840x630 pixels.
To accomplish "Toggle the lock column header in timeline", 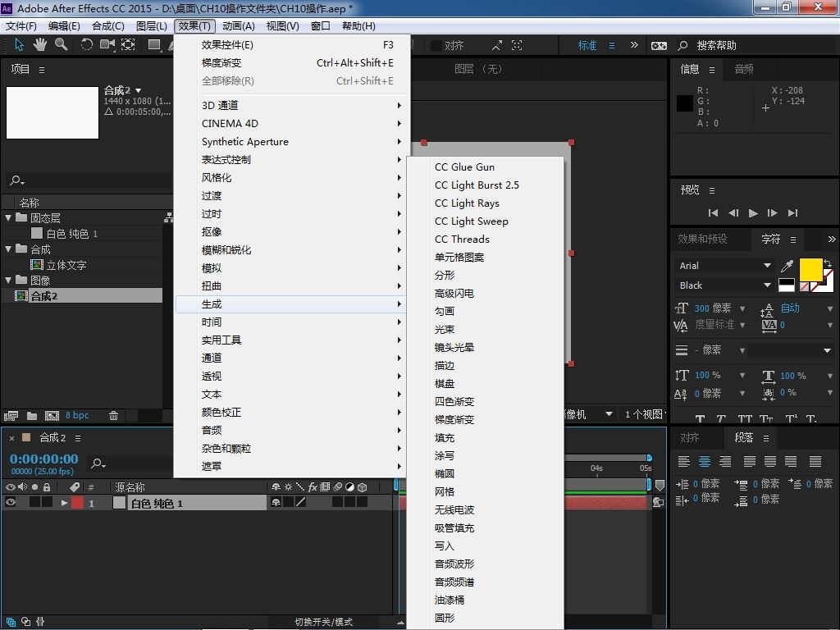I will click(47, 487).
